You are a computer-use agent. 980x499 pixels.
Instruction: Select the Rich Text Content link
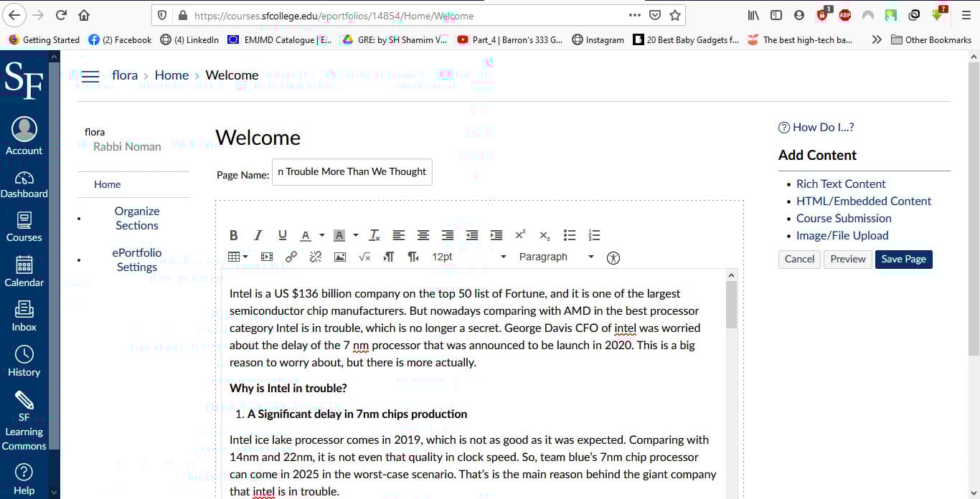(841, 184)
